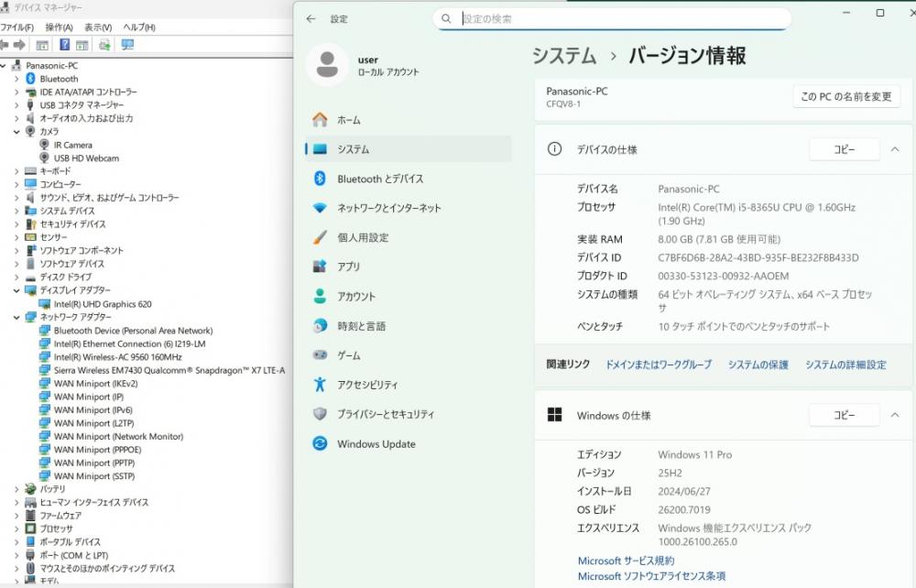Open システムの保護 link

[758, 365]
